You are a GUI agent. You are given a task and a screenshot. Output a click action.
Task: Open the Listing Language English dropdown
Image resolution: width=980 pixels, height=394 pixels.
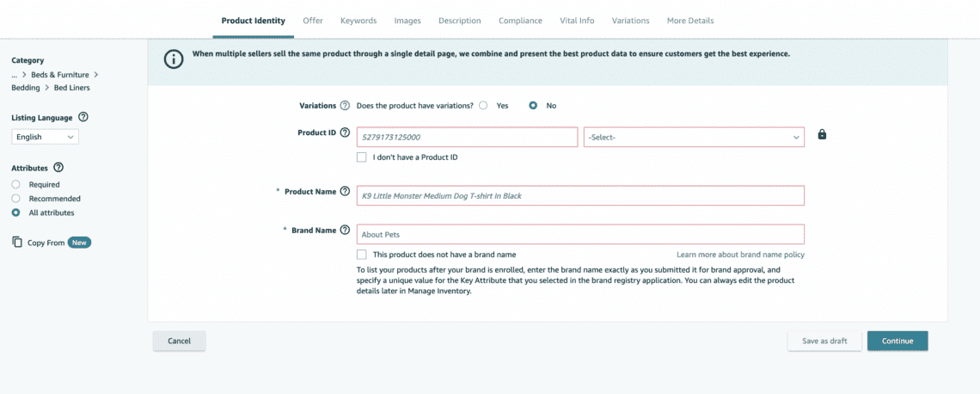tap(45, 137)
